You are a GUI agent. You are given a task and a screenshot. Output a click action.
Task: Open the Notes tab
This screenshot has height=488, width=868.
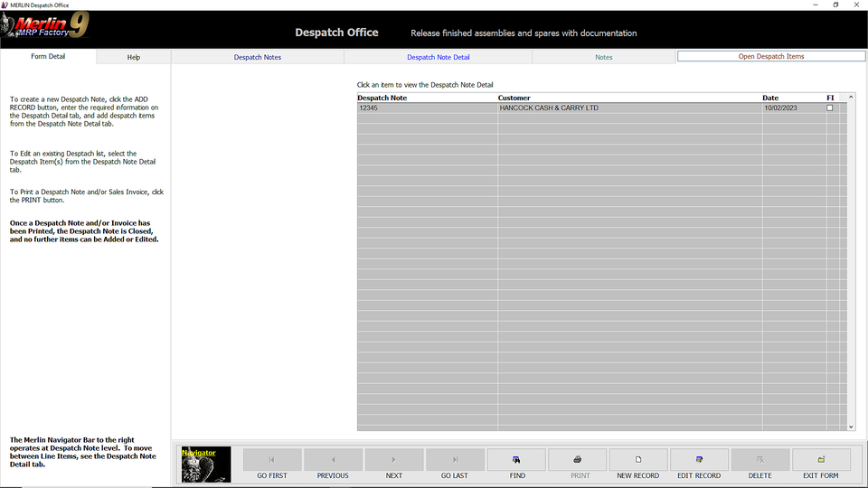[x=604, y=57]
